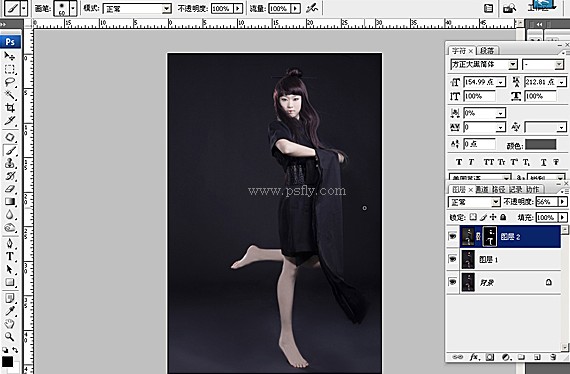
Task: Select the Magic Wand tool
Action: click(x=10, y=95)
